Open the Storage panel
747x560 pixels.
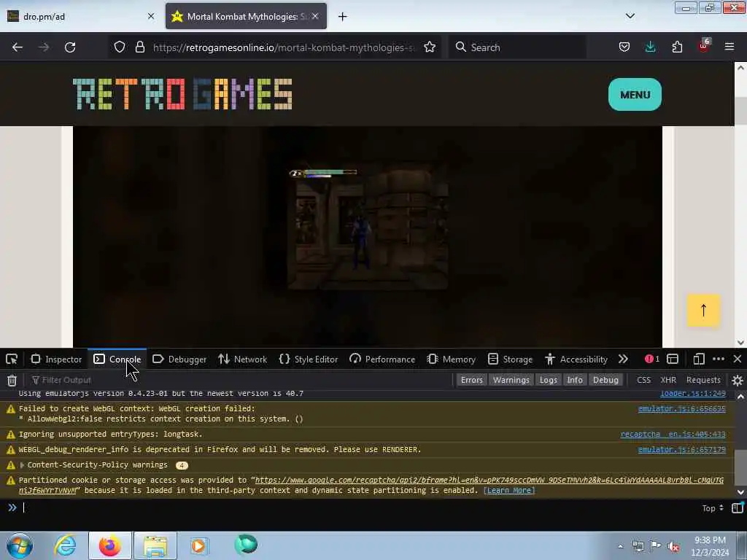pos(510,359)
